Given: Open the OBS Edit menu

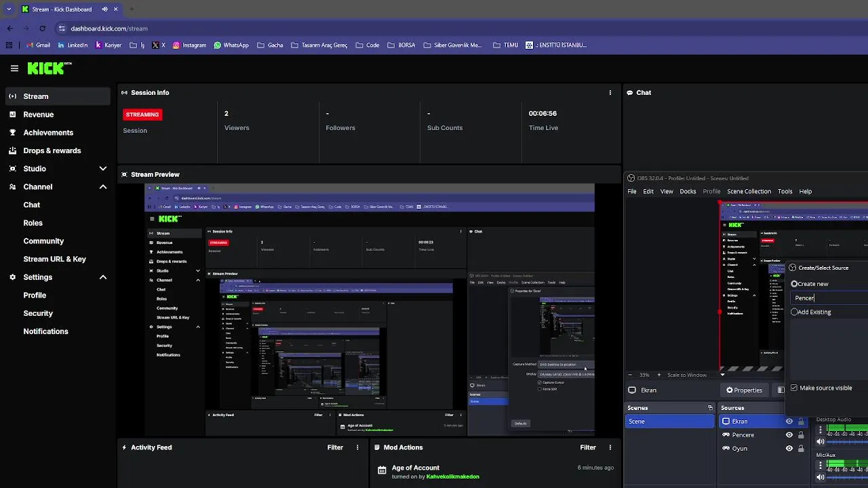Looking at the screenshot, I should coord(648,192).
